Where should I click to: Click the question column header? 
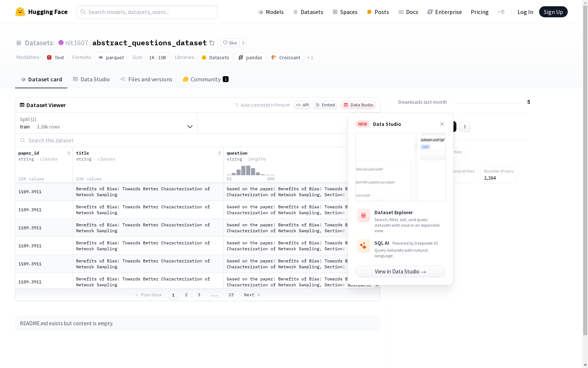click(x=237, y=153)
